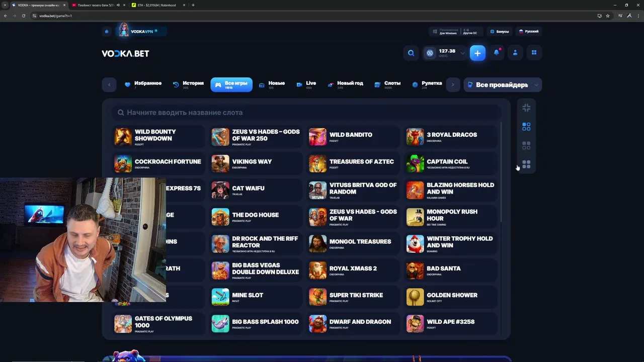
Task: Click the slot name search field
Action: coord(307,113)
